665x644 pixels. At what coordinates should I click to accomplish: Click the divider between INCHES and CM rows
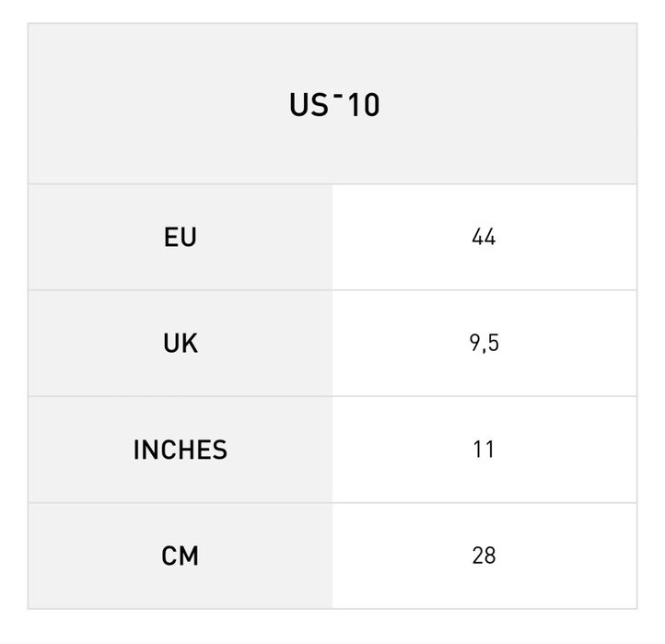click(332, 503)
